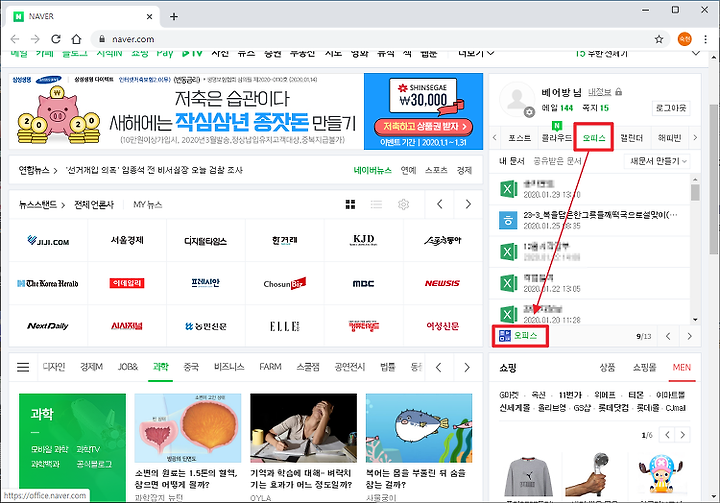Open the Chrome profile avatar
This screenshot has height=503, width=720.
click(x=684, y=39)
